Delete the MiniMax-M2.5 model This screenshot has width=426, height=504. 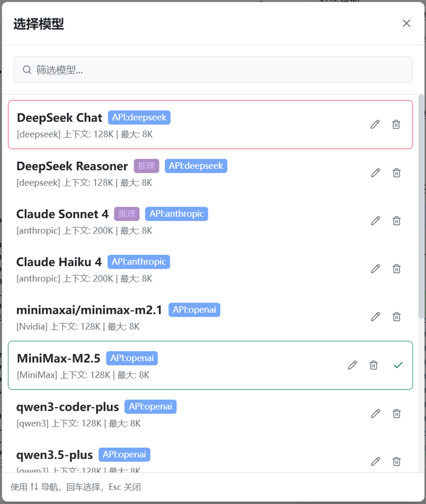(373, 365)
